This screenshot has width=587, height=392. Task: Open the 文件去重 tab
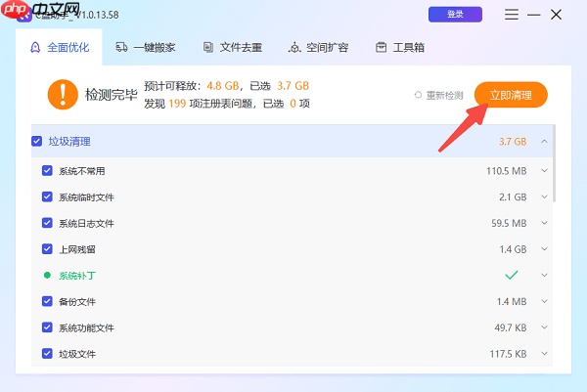232,48
